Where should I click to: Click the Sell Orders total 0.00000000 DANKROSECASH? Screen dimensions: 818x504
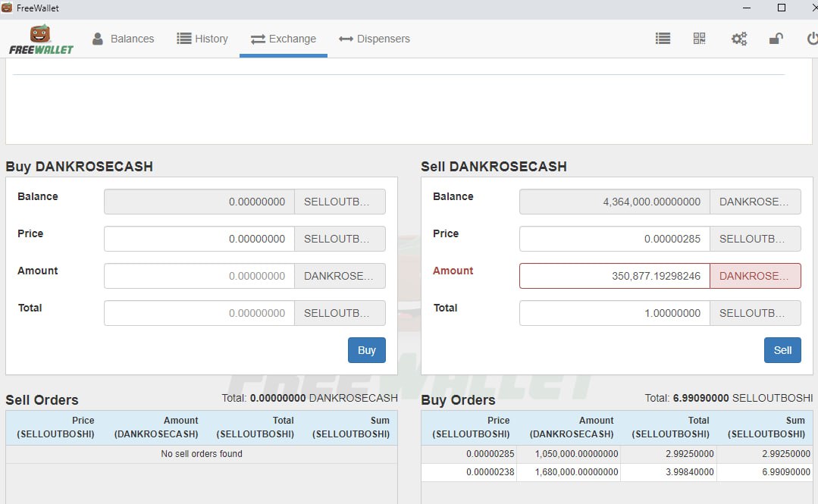[x=309, y=398]
